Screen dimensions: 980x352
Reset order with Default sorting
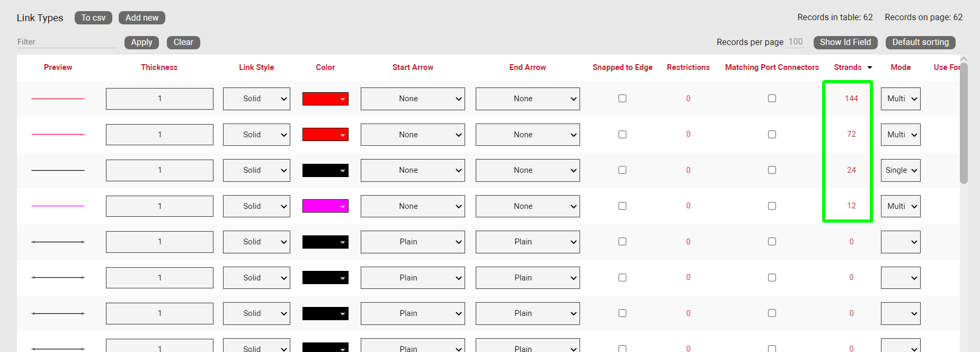pyautogui.click(x=920, y=42)
